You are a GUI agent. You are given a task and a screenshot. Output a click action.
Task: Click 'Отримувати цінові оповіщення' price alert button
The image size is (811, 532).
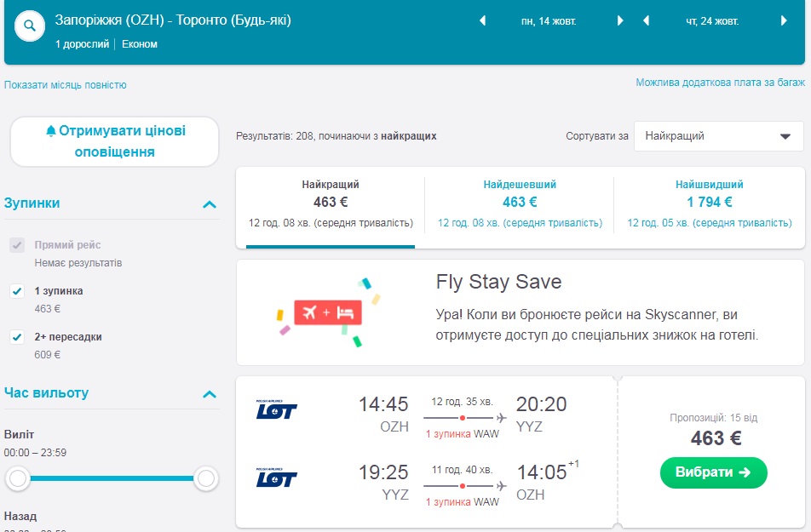pos(114,141)
